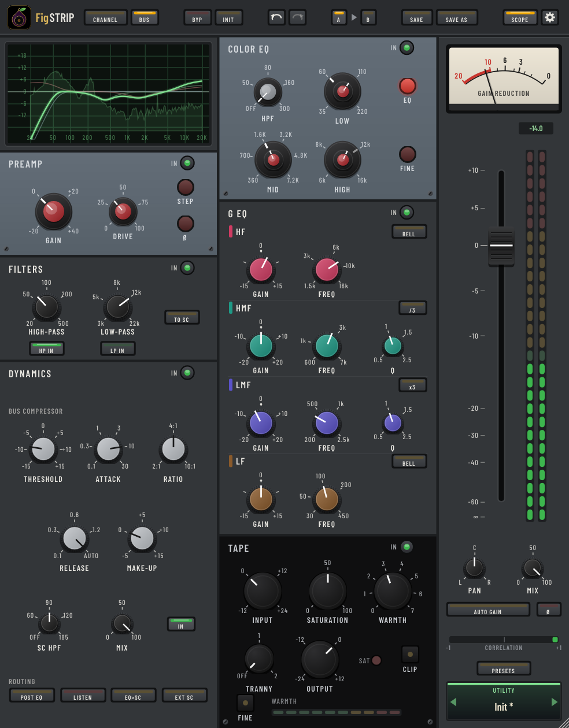This screenshot has height=728, width=569.
Task: Click the output MIX knob
Action: point(533,569)
